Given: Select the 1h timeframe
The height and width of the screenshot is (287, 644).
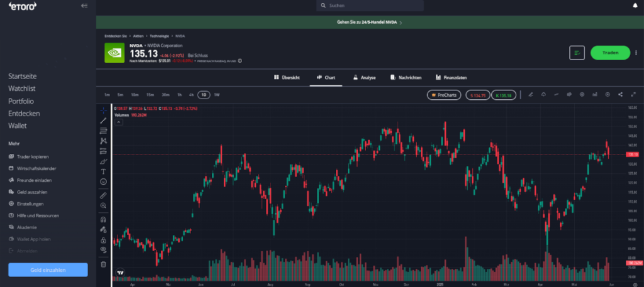Looking at the screenshot, I should tap(179, 95).
